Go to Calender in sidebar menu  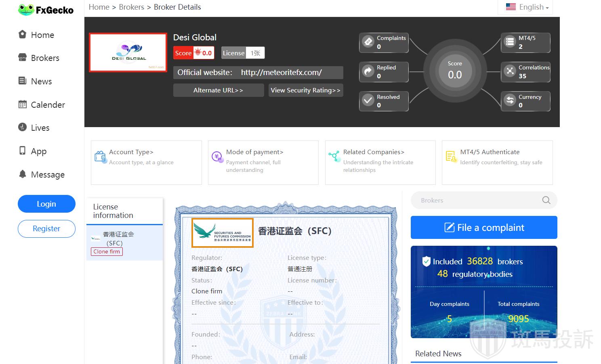(48, 105)
